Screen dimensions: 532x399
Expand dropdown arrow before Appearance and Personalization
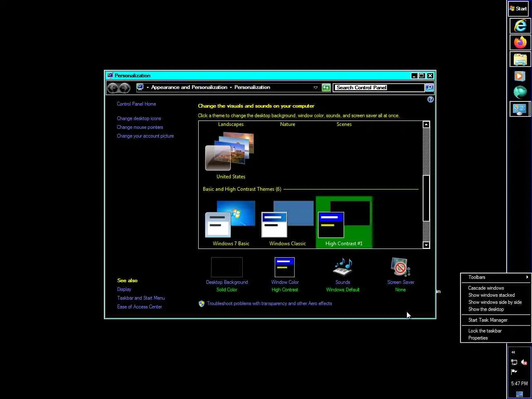[148, 88]
